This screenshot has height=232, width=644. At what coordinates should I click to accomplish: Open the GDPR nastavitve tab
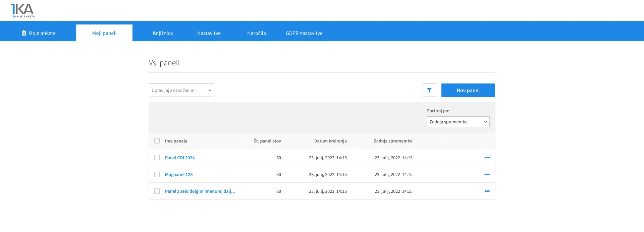pyautogui.click(x=304, y=33)
